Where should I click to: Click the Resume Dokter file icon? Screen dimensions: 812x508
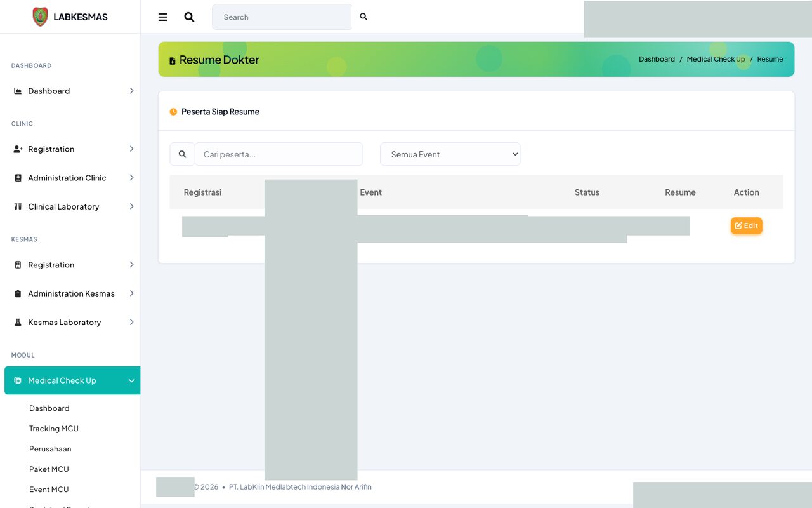[x=173, y=61]
